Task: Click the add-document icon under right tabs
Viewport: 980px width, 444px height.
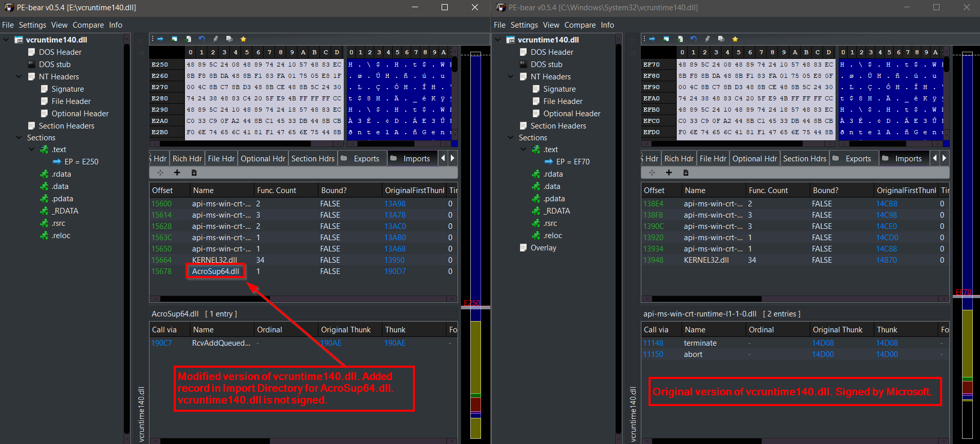Action: [685, 173]
